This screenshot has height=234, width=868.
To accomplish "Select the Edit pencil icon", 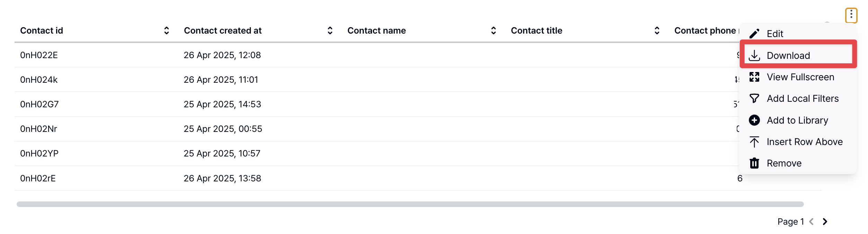I will tap(754, 34).
